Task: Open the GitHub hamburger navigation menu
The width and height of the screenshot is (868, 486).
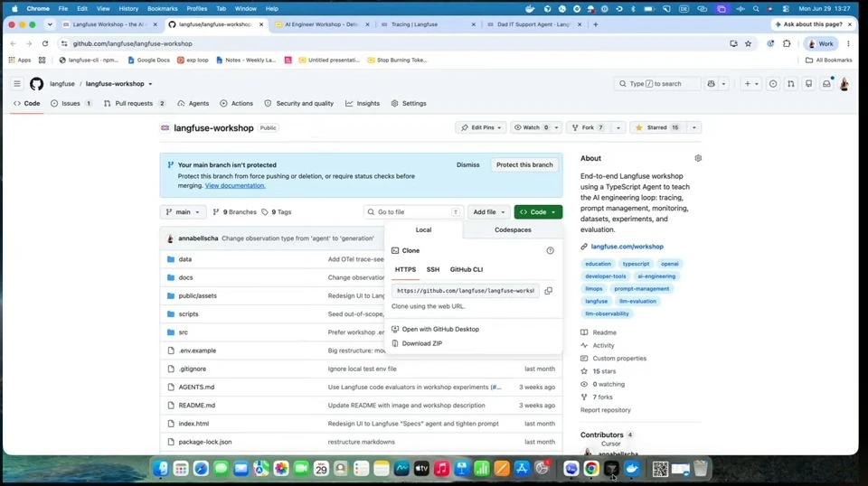Action: [17, 84]
